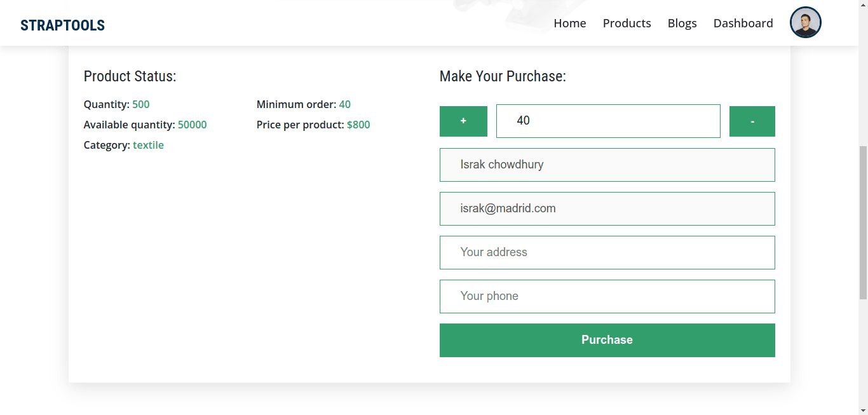868x415 pixels.
Task: Focus the Your address input
Action: [607, 252]
